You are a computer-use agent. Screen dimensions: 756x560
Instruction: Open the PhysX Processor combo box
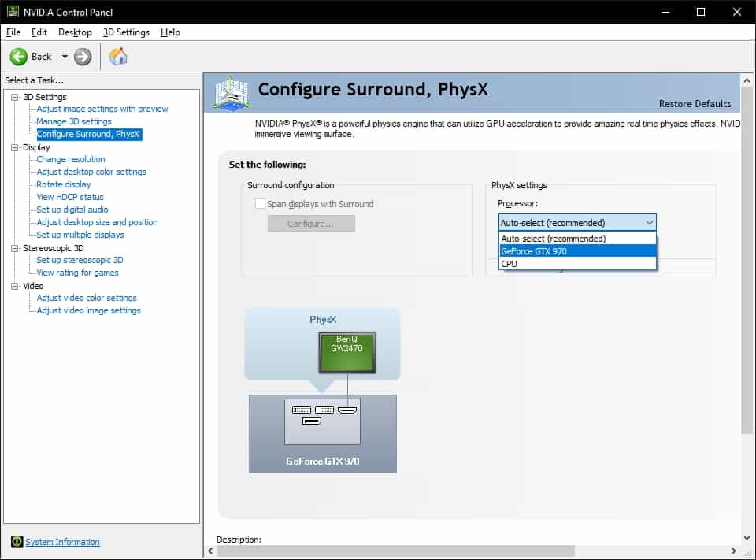point(577,222)
